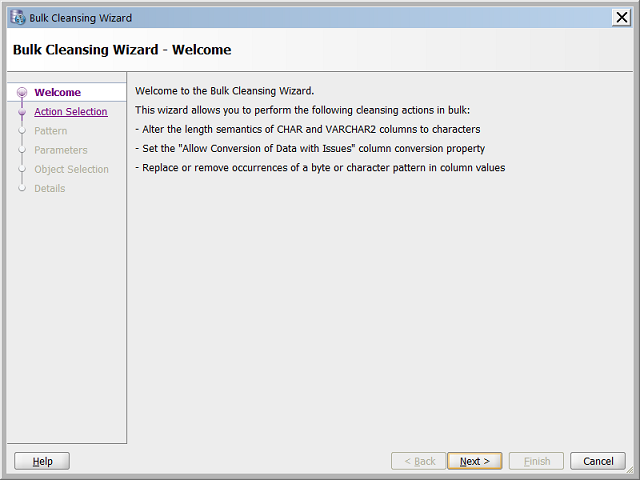The image size is (640, 480).
Task: Click the Pattern step bullet marker
Action: 22,131
